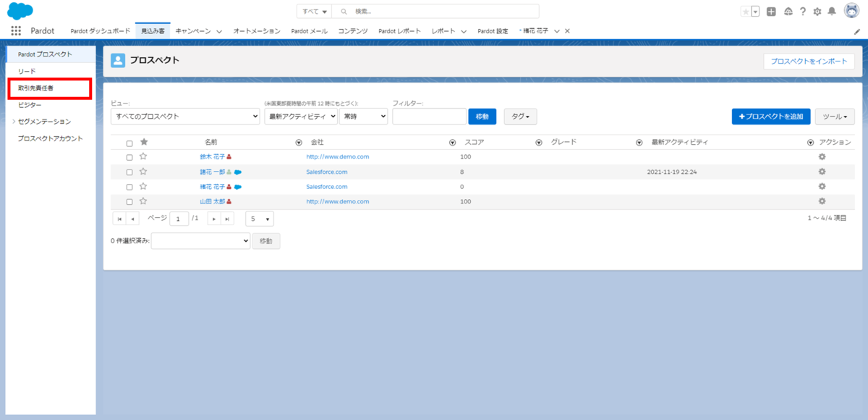868x420 pixels.
Task: Click the grey 移動 bulk action button
Action: coord(266,241)
